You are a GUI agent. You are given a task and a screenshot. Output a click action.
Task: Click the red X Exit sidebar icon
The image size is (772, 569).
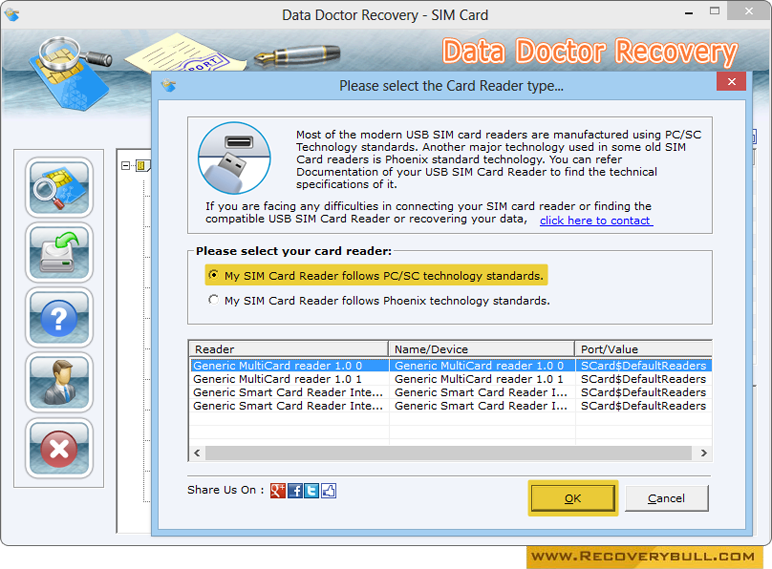click(x=59, y=448)
